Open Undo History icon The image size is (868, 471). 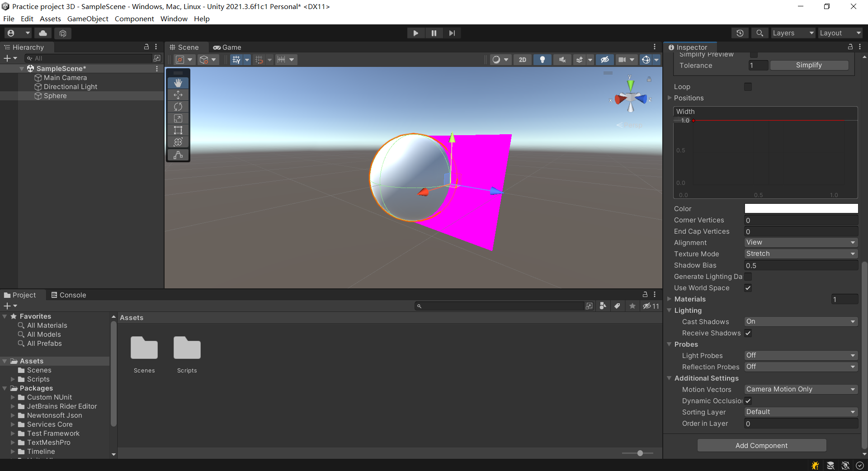click(x=740, y=33)
